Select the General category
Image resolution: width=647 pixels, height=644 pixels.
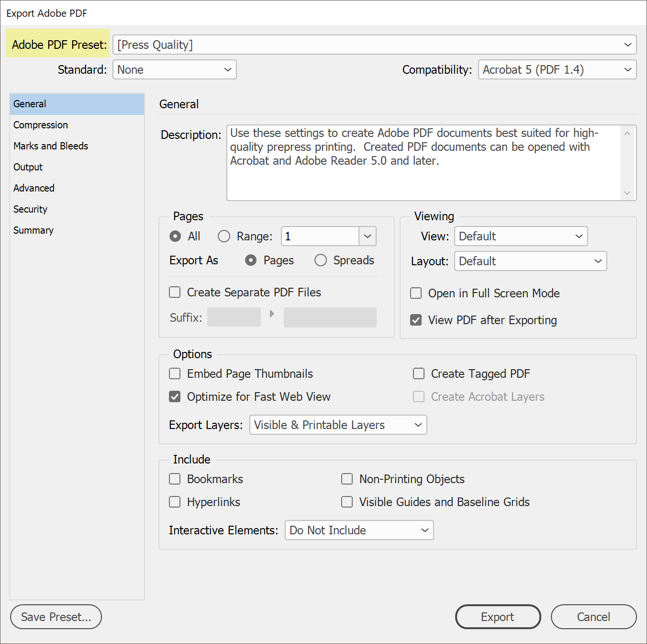[x=77, y=104]
